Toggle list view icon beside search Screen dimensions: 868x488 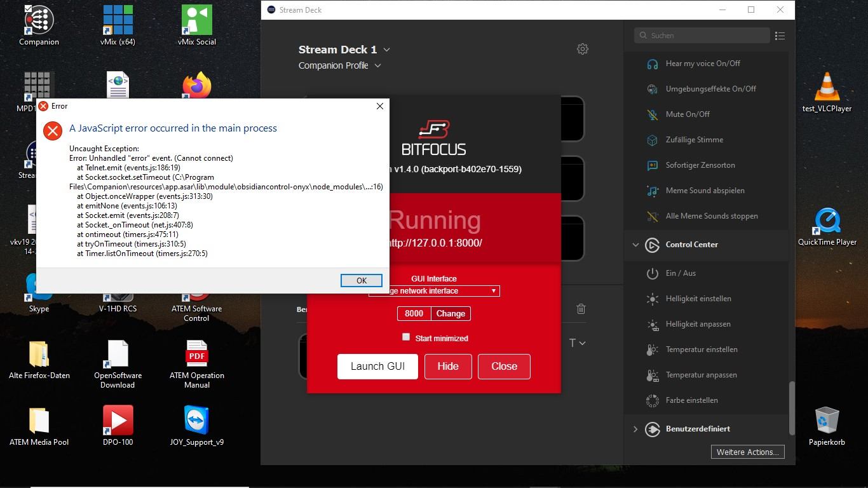click(x=780, y=36)
